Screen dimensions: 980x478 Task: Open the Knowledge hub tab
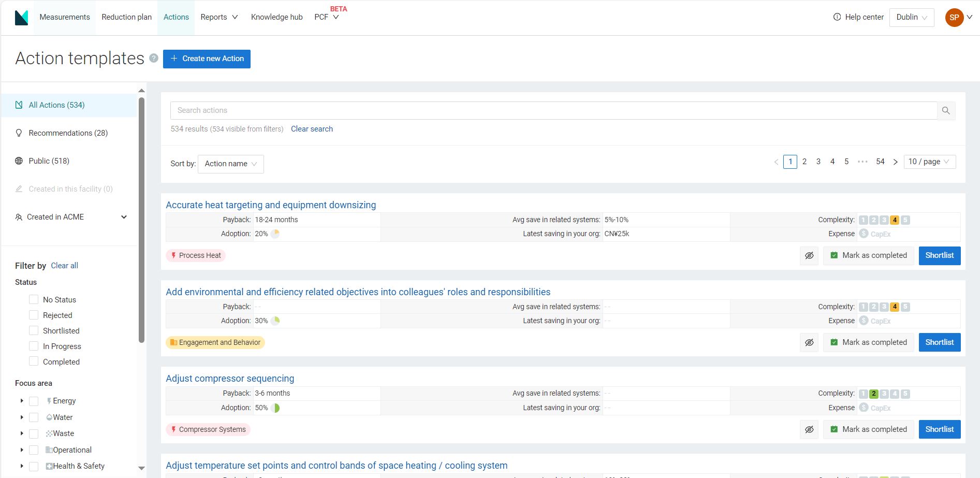tap(277, 17)
